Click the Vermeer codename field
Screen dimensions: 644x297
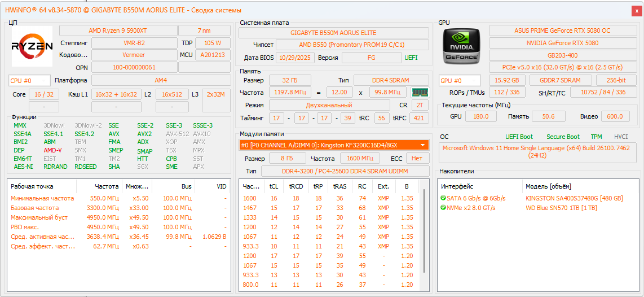pyautogui.click(x=134, y=55)
